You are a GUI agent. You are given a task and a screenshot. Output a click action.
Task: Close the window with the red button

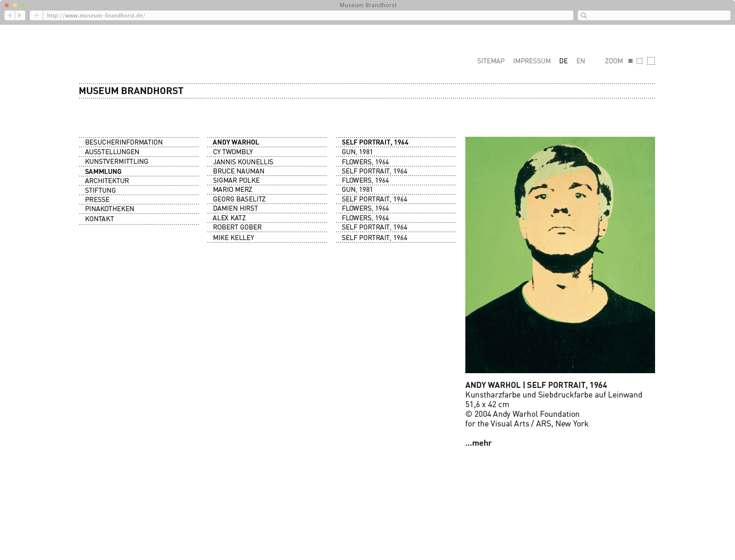pos(6,5)
